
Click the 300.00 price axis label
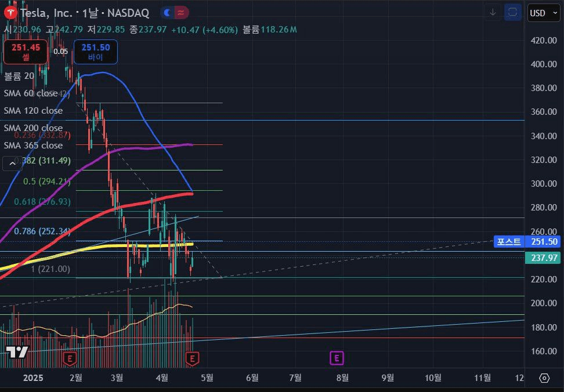[544, 184]
